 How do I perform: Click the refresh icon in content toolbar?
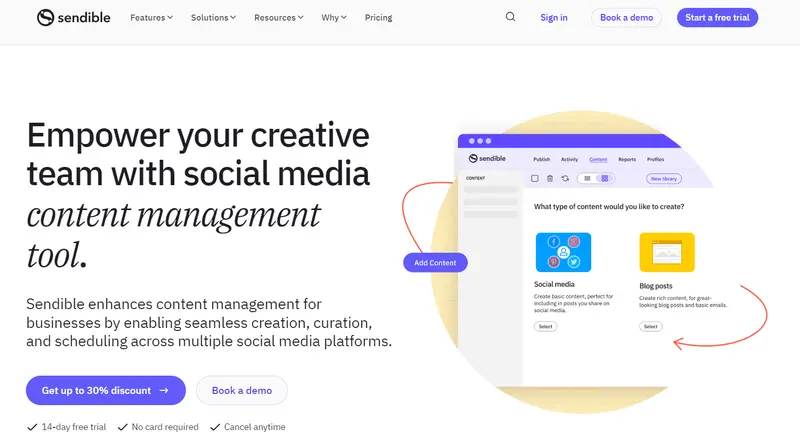565,178
